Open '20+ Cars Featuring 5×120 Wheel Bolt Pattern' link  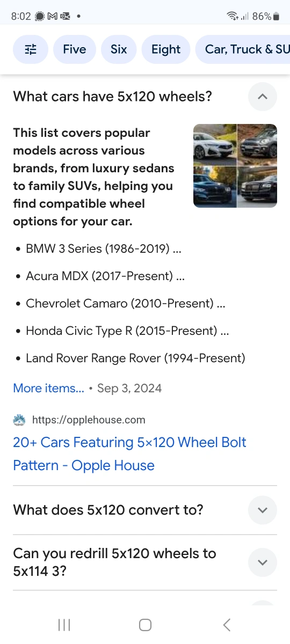coord(129,454)
